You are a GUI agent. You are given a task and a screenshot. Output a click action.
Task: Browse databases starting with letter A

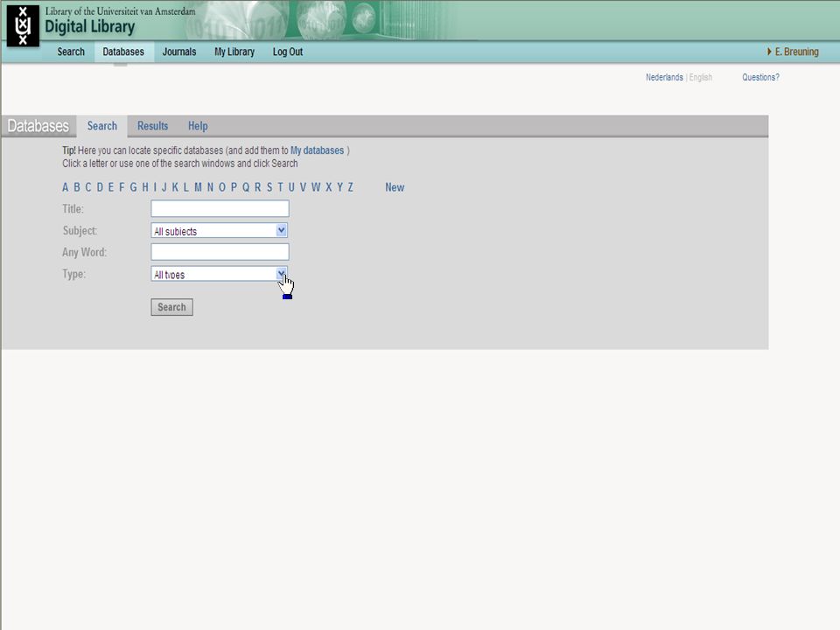66,187
